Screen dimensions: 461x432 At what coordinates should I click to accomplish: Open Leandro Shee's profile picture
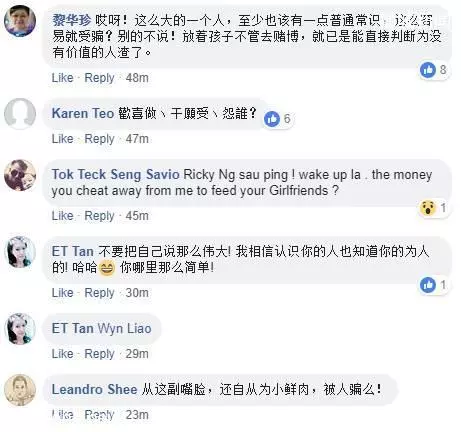point(20,390)
